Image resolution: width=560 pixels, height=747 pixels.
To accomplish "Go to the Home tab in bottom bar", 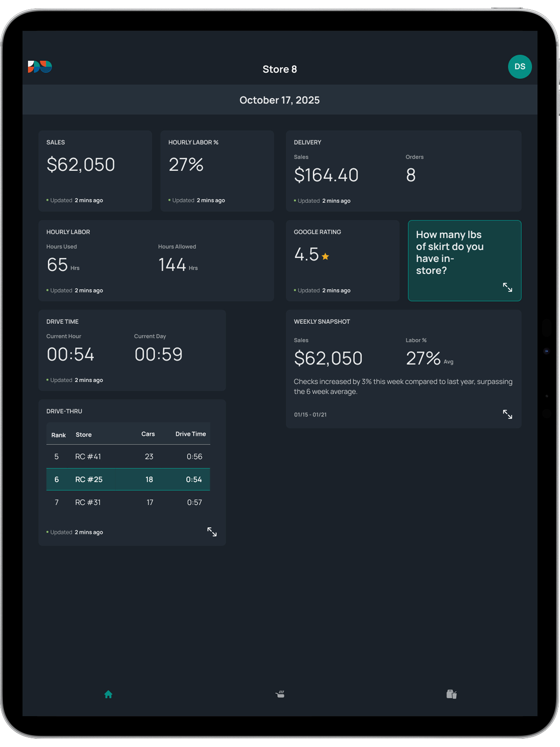I will (x=108, y=694).
